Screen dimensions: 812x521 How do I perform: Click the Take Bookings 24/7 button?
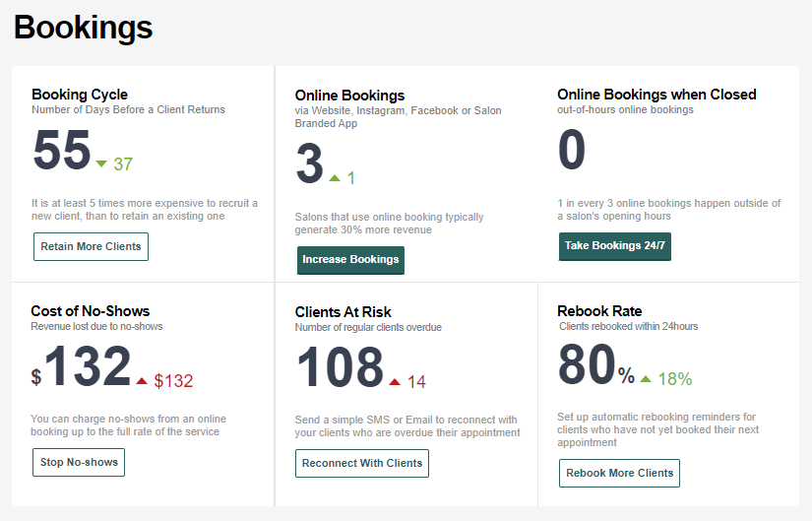[x=615, y=246]
